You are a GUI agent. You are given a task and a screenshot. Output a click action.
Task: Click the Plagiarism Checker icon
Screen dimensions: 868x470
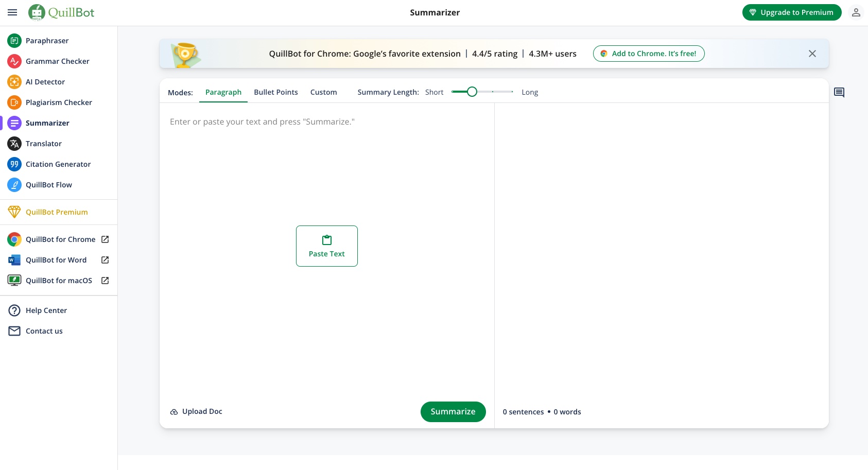click(14, 102)
